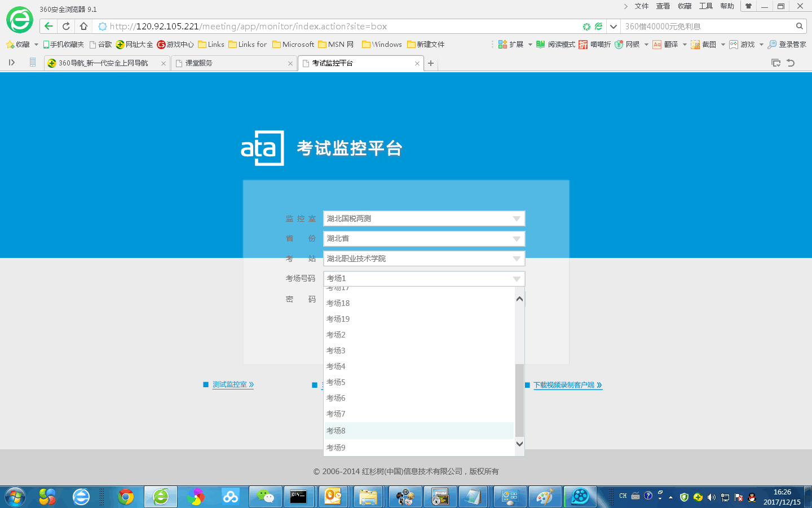The width and height of the screenshot is (812, 508).
Task: Select 考场18 from the list
Action: pos(420,303)
